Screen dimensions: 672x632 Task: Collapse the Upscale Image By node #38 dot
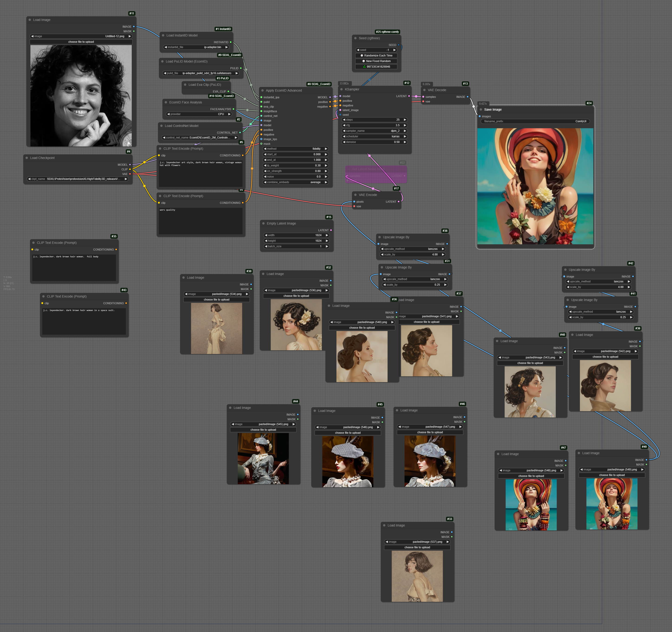pyautogui.click(x=380, y=237)
